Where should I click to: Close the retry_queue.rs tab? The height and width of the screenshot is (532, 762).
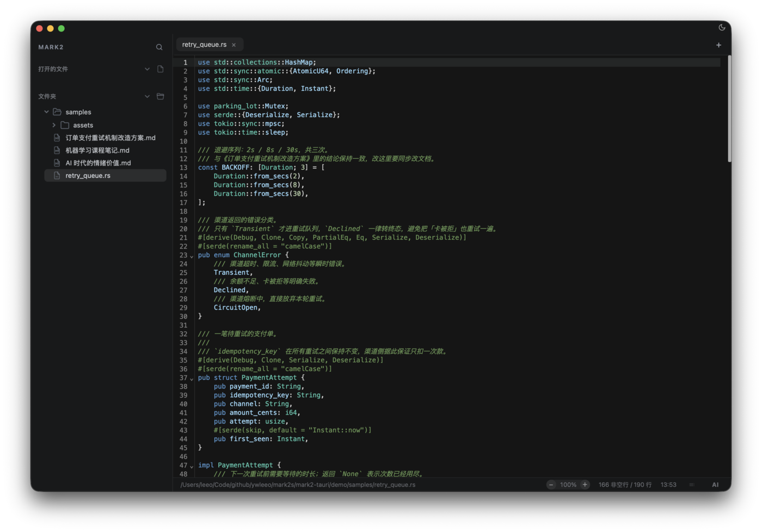click(x=234, y=45)
